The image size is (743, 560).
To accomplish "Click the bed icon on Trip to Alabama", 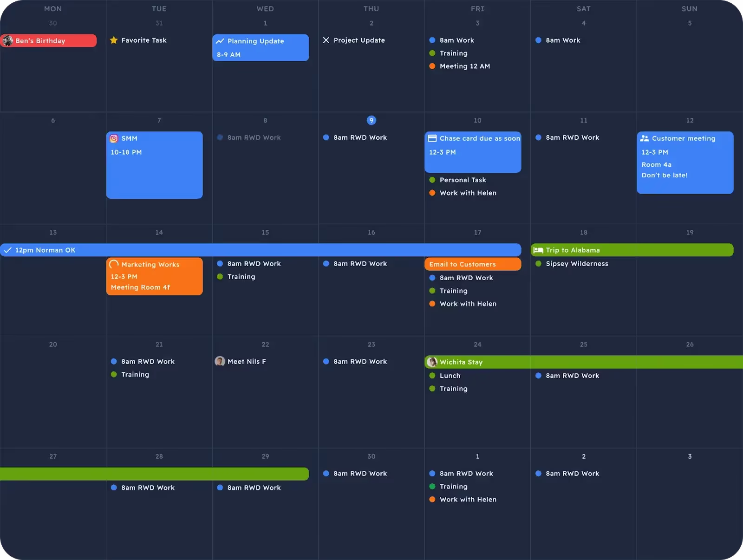I will click(x=538, y=250).
